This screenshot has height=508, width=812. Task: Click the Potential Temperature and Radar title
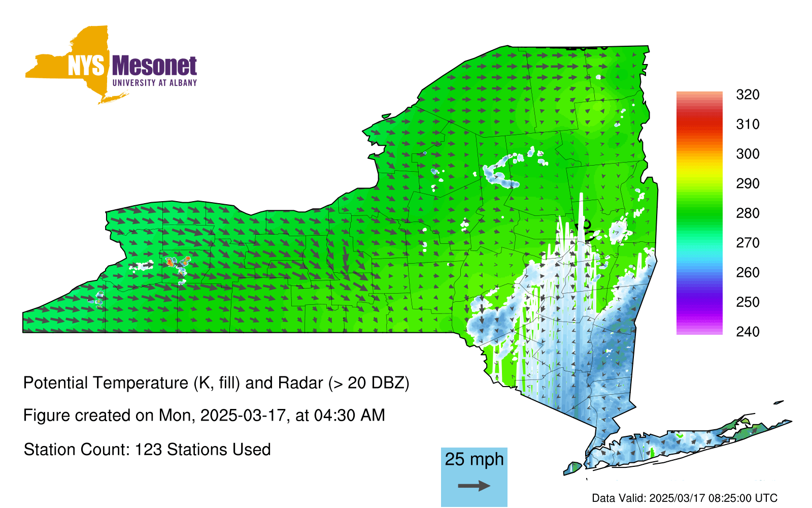coord(216,383)
